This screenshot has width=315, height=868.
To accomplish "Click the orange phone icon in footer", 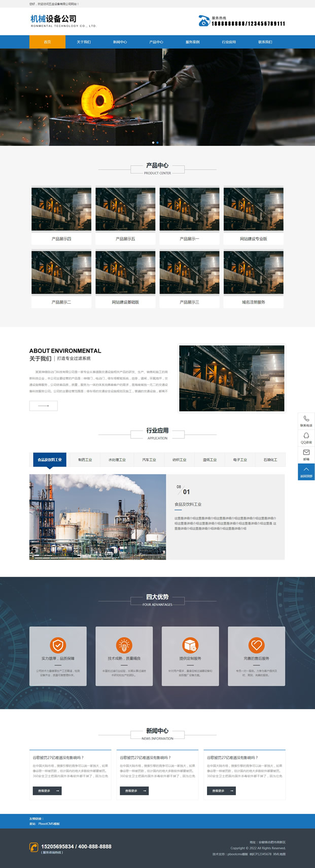I will pos(33,847).
